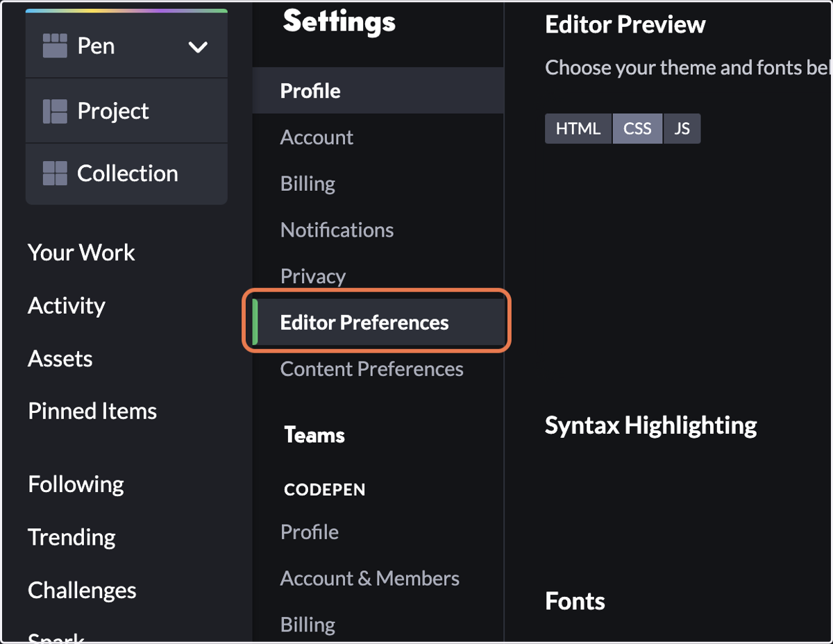Open Your Work in the sidebar

[81, 253]
